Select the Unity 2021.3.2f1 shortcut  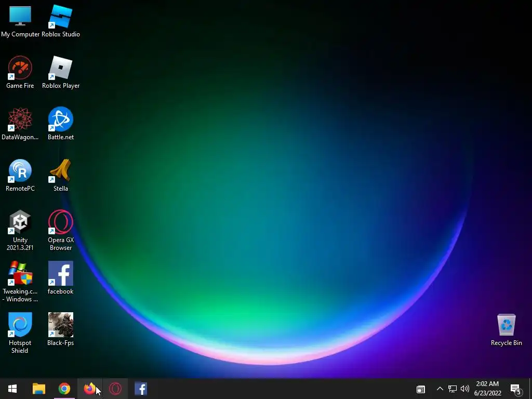click(x=20, y=231)
